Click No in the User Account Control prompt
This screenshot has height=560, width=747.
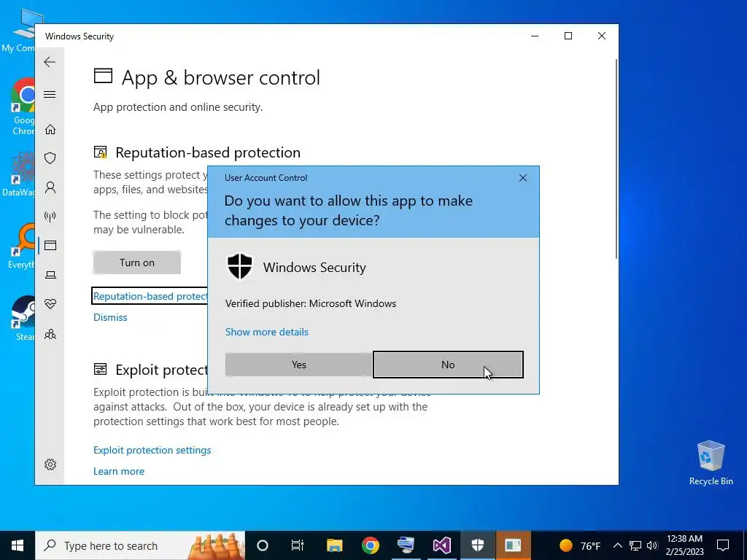point(448,365)
